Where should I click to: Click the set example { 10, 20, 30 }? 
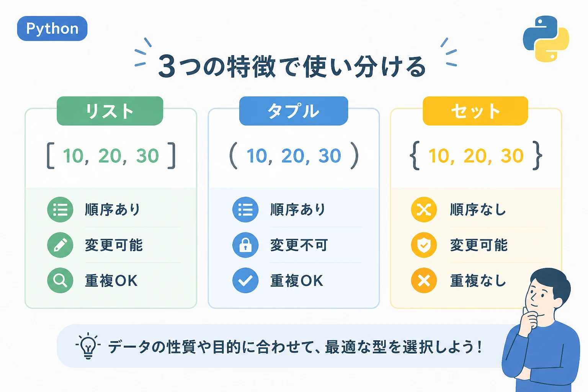click(x=476, y=156)
